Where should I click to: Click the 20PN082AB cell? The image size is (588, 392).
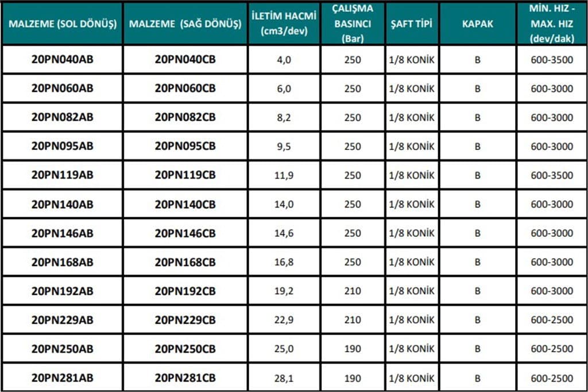click(x=63, y=117)
